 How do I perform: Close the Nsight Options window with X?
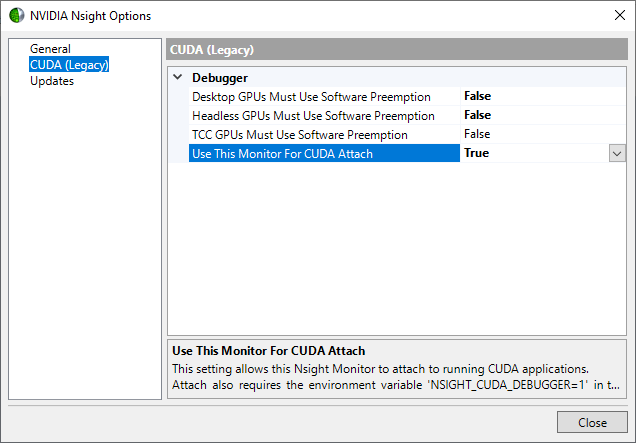point(619,15)
